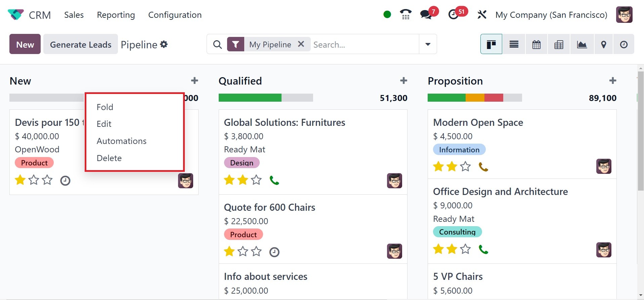Open the Pipeline gear settings
This screenshot has height=300, width=644.
164,44
